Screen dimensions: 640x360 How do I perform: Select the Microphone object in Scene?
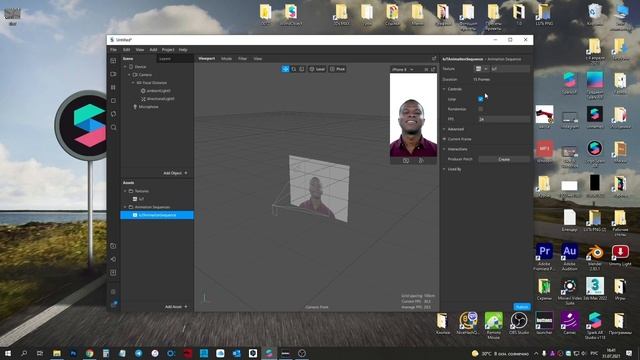pos(146,107)
